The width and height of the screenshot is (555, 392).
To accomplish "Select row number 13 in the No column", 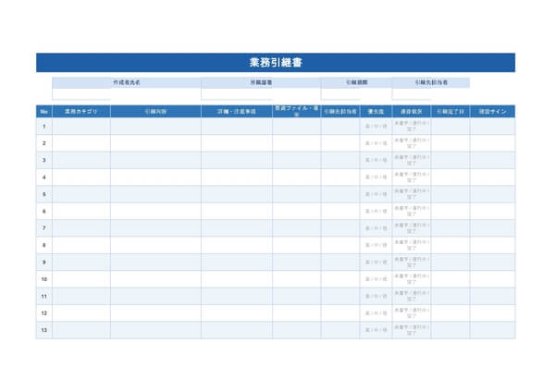I will coord(43,330).
